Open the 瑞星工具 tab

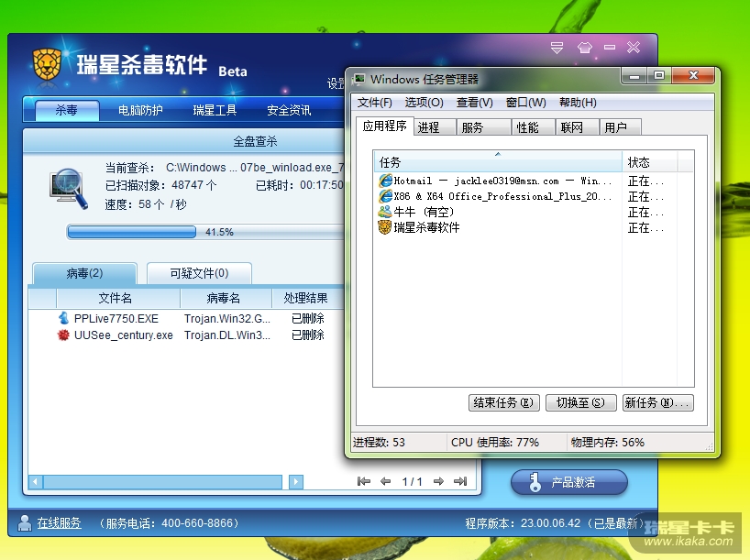(215, 111)
